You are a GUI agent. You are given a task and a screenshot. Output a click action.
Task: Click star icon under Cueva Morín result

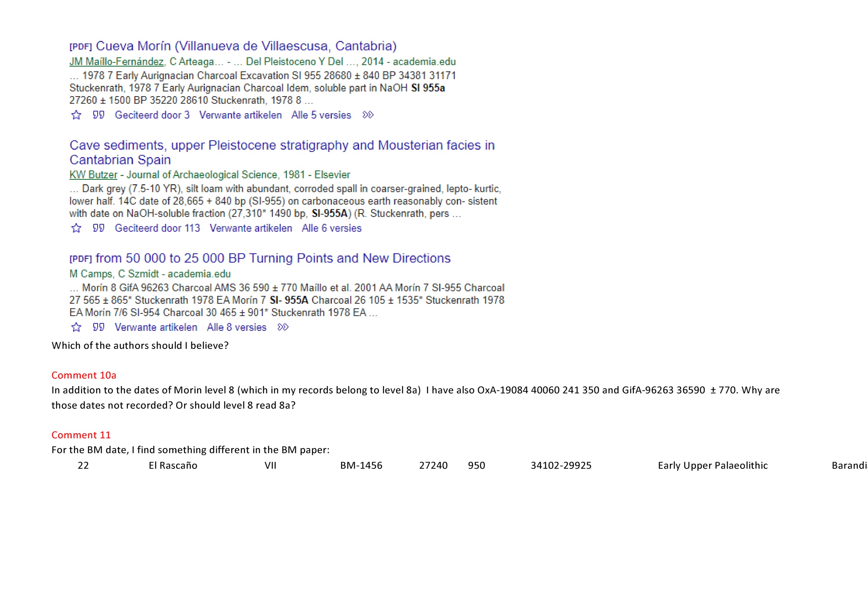coord(76,115)
